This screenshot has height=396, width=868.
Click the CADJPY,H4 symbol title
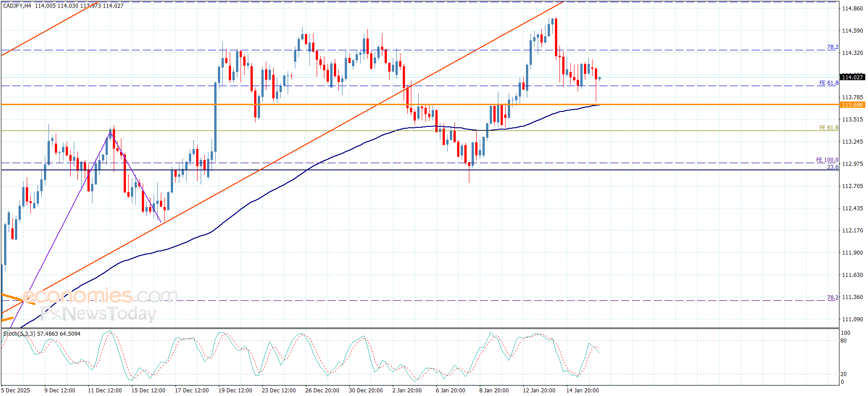click(17, 6)
